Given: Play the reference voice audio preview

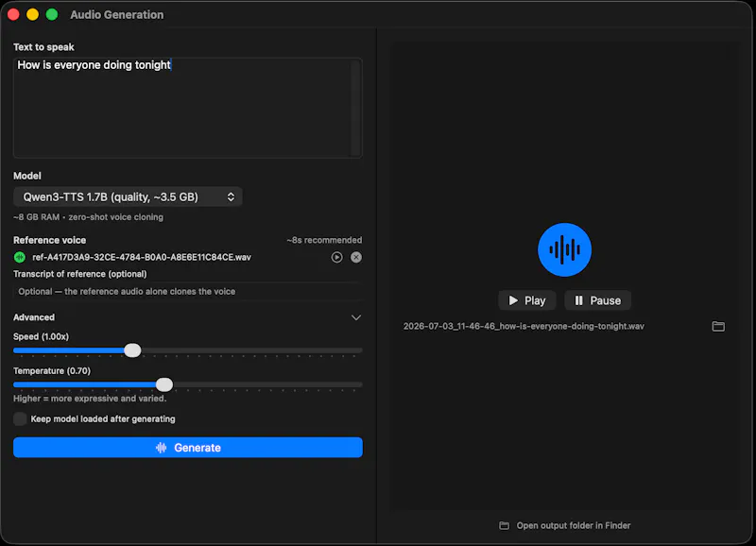Looking at the screenshot, I should pyautogui.click(x=336, y=257).
